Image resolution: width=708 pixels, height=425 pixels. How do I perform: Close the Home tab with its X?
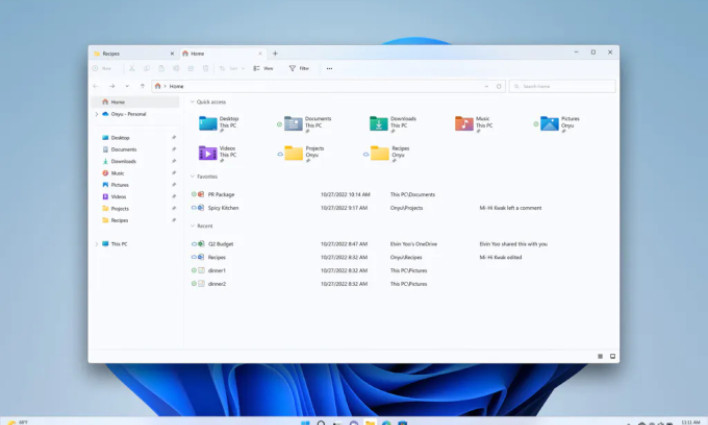coord(260,53)
